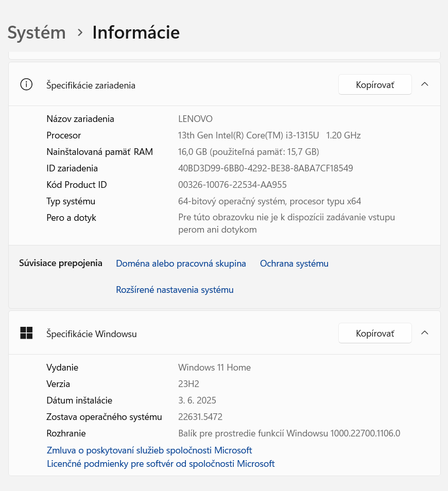Screen dimensions: 448x491
Task: Copy device specifications with Kopírovať button
Action: (x=375, y=84)
